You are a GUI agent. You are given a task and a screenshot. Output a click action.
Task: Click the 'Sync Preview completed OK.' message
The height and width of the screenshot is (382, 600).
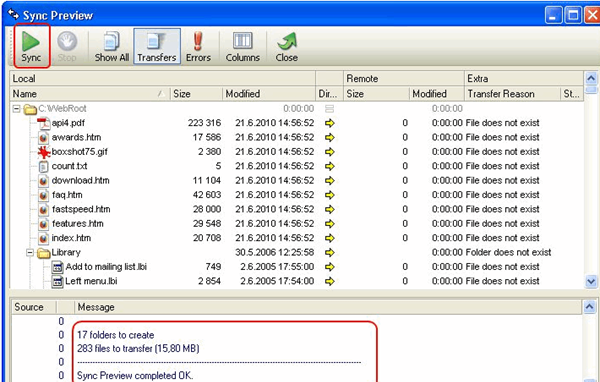tap(135, 375)
